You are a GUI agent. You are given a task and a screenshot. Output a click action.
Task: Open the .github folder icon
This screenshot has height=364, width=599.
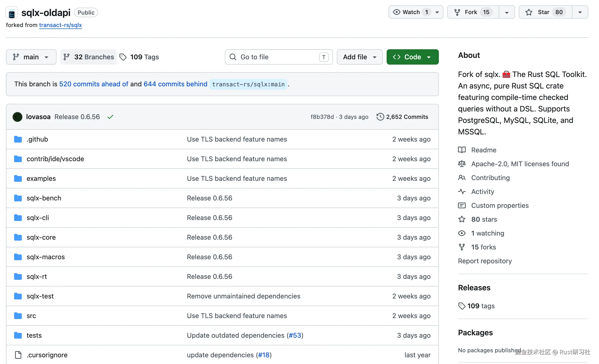[x=18, y=139]
